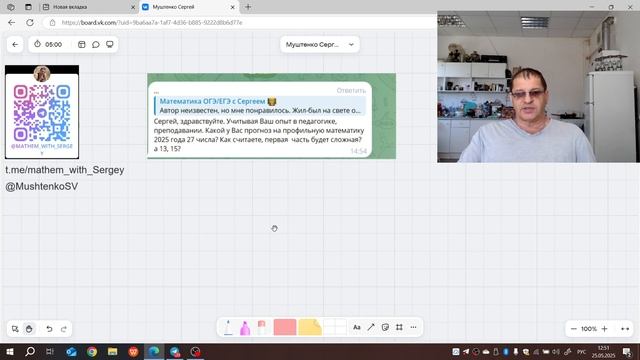
Task: Click the browser back arrow
Action: pyautogui.click(x=11, y=22)
